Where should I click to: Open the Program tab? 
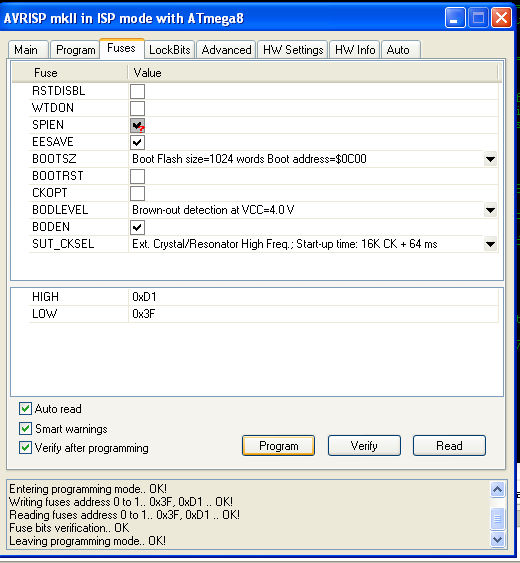75,50
